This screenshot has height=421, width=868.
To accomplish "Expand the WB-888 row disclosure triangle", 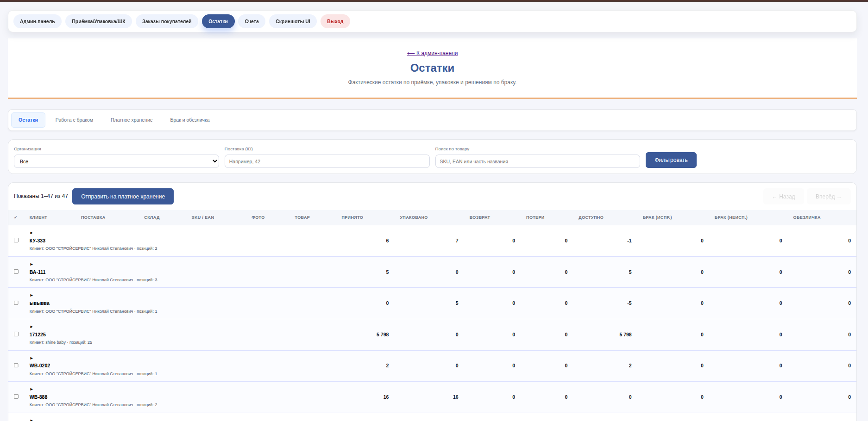I will [x=31, y=389].
